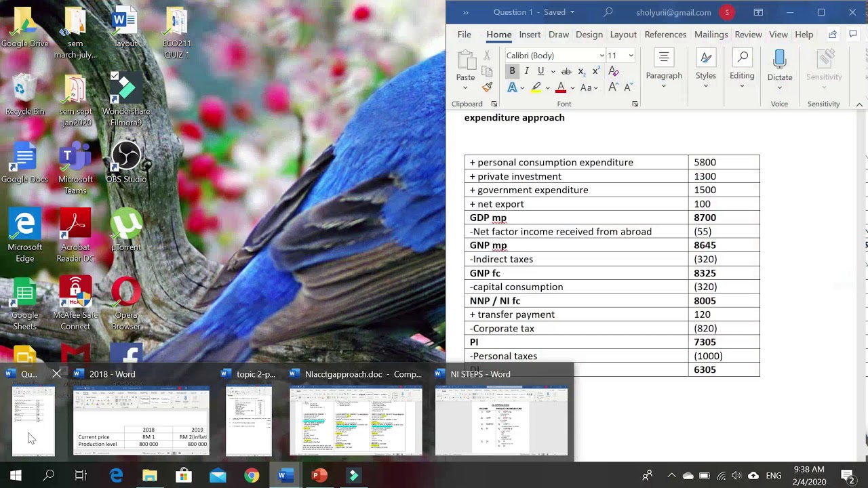Toggle Superscript formatting

pos(595,71)
